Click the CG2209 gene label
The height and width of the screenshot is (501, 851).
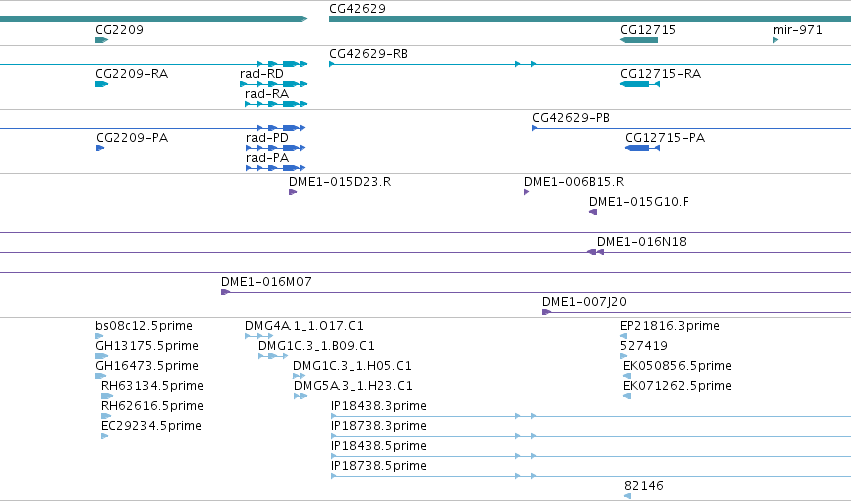[x=119, y=30]
